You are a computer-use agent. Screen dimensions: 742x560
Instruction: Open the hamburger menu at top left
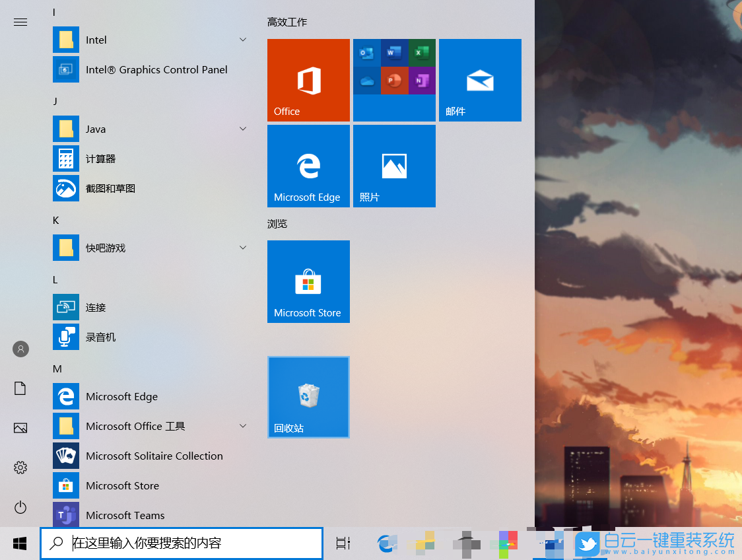(x=20, y=22)
